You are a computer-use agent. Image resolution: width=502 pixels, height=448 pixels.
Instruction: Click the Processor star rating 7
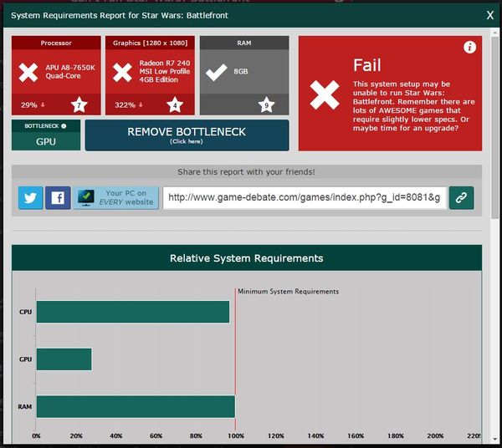click(x=79, y=104)
